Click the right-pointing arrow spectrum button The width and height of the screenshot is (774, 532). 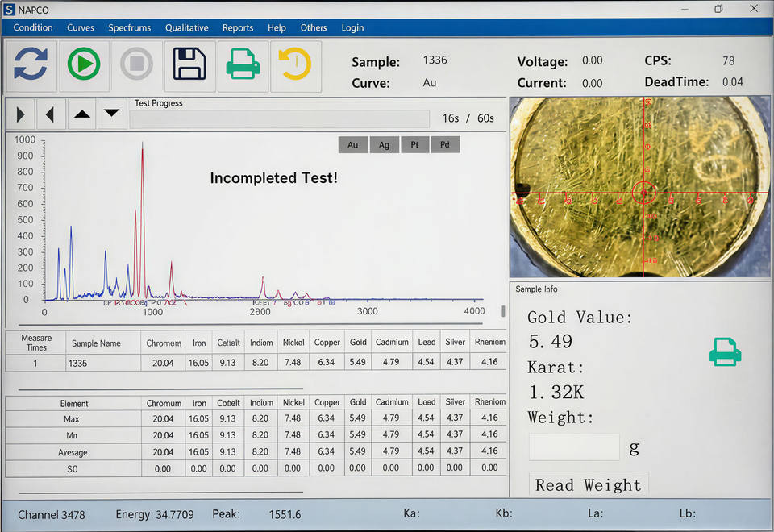click(x=20, y=115)
